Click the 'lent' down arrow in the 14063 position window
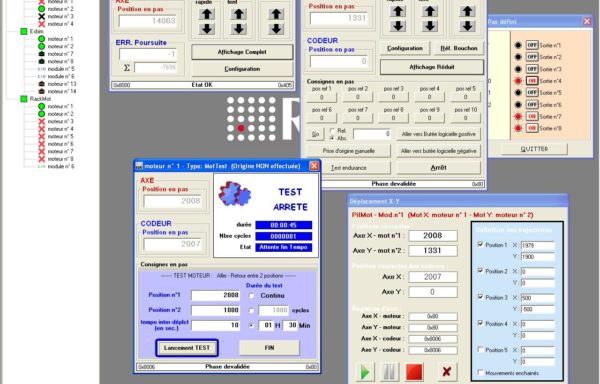The height and width of the screenshot is (384, 600). [238, 29]
